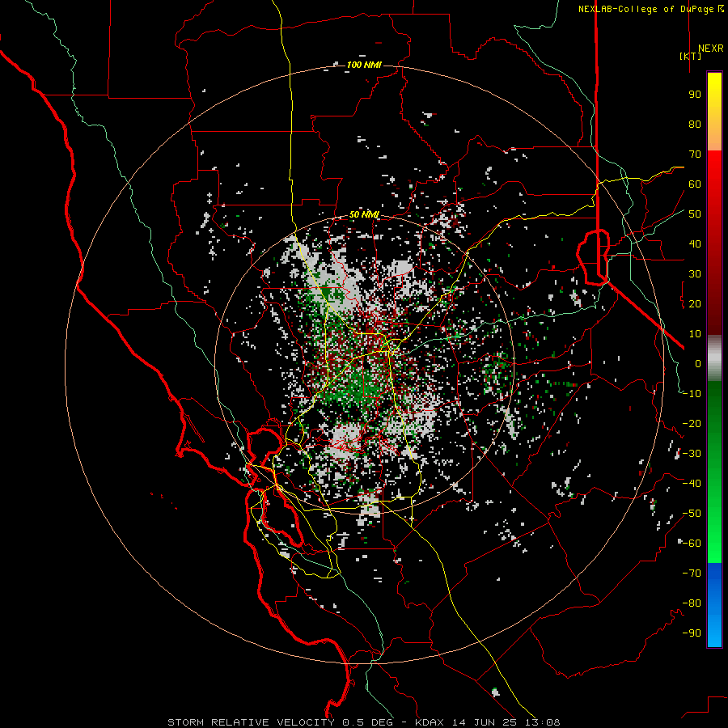Viewport: 728px width, 728px height.
Task: Click the 0 scale label
Action: tap(698, 364)
